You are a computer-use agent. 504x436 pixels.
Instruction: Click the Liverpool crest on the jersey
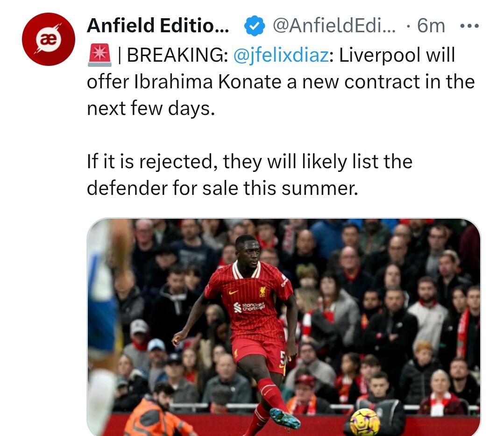pyautogui.click(x=263, y=291)
